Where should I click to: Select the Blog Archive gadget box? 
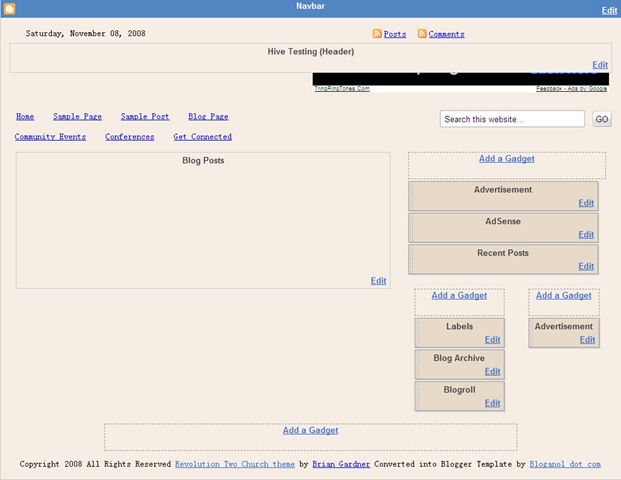459,364
